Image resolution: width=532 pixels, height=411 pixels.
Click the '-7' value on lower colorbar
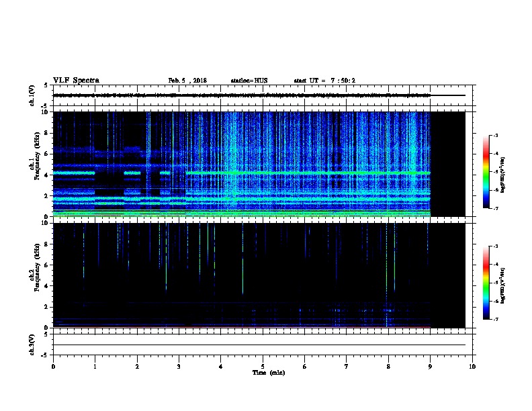[495, 319]
